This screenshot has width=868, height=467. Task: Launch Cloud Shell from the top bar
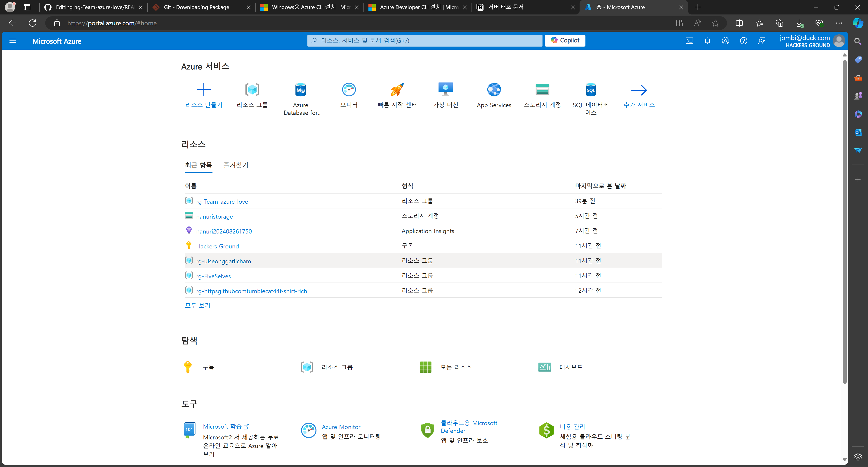pyautogui.click(x=689, y=41)
